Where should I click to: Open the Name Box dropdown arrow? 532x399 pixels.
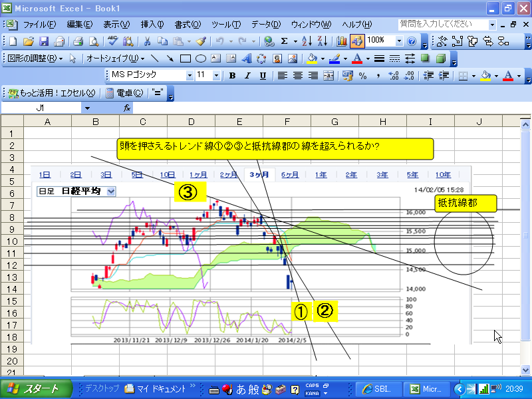[87, 107]
